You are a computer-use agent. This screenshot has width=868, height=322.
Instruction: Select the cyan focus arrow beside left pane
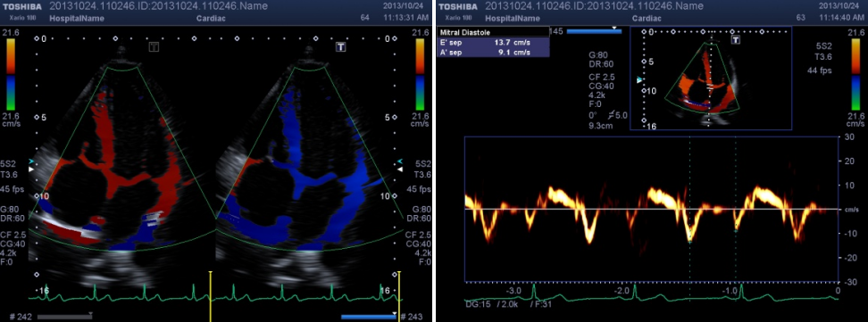tap(31, 161)
